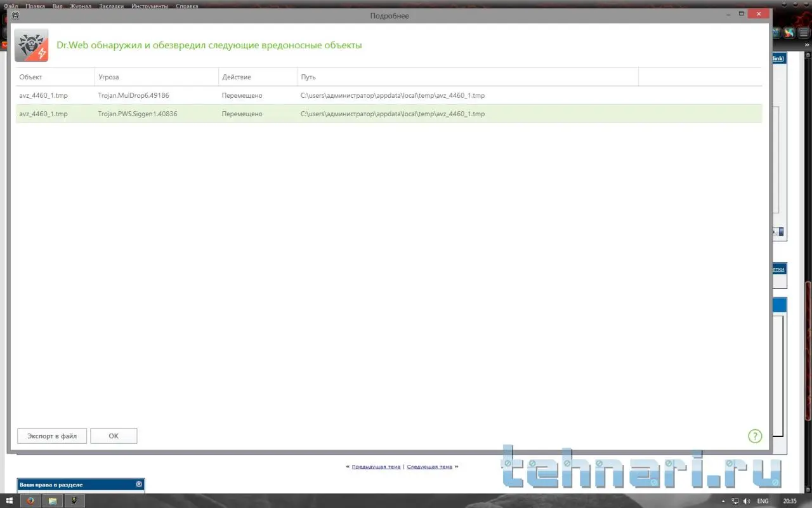Open Firefox from the taskbar
Screen dimensions: 812x508
pyautogui.click(x=30, y=501)
